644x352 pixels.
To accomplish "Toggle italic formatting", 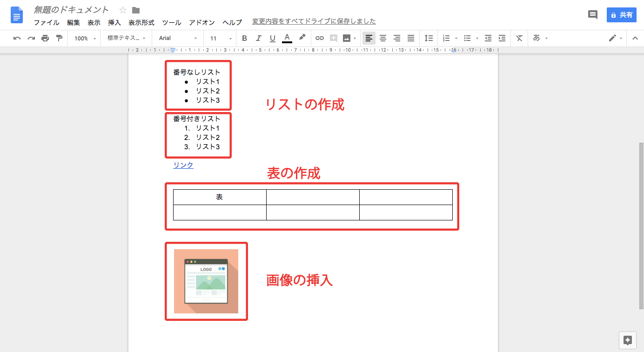I will click(x=258, y=38).
